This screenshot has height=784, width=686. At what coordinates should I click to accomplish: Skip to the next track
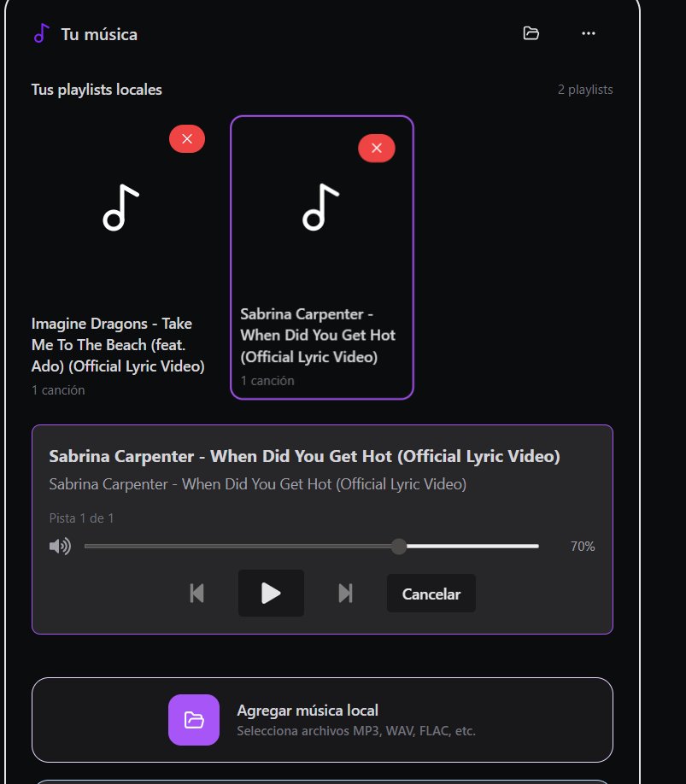tap(345, 594)
